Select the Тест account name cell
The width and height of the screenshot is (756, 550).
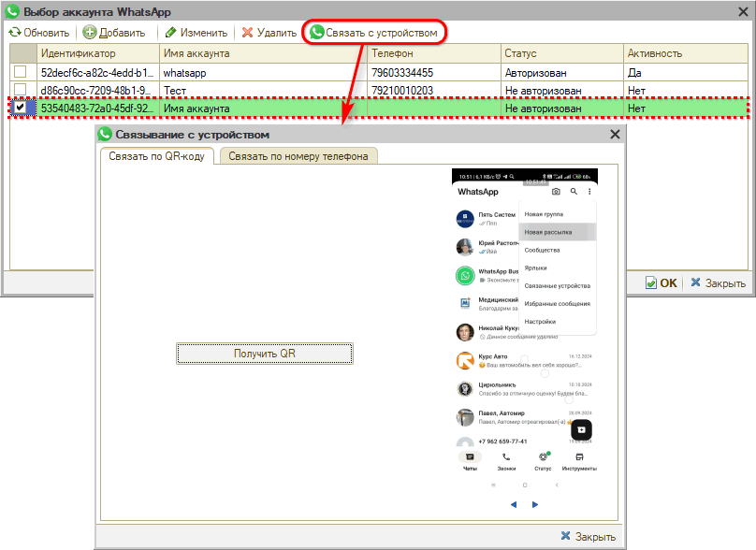[263, 91]
